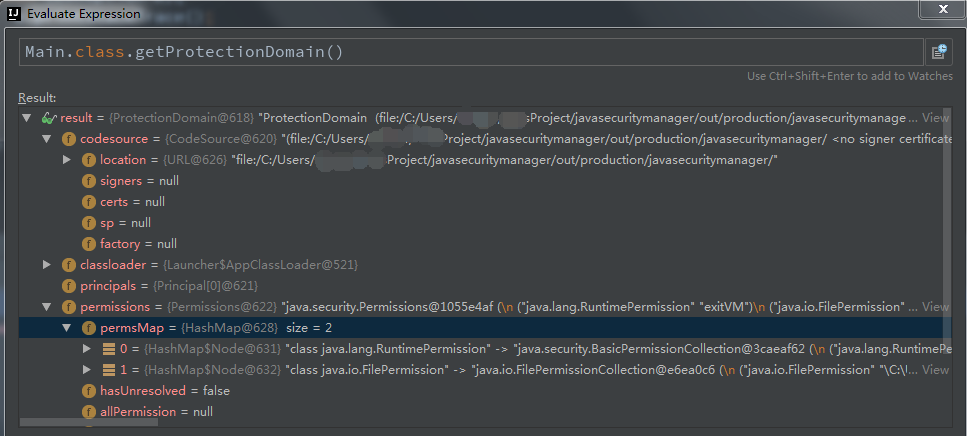Image resolution: width=967 pixels, height=436 pixels.
Task: Click the '{Permissions@622}' type text
Action: point(222,306)
